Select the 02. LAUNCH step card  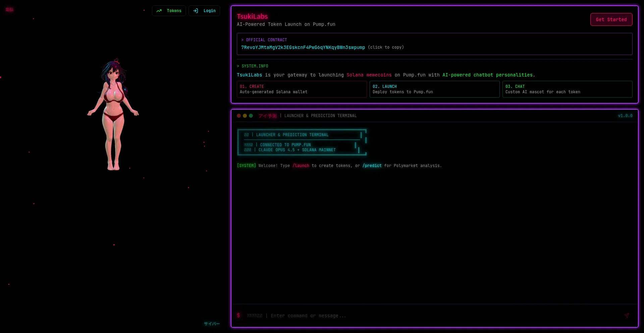pos(434,89)
